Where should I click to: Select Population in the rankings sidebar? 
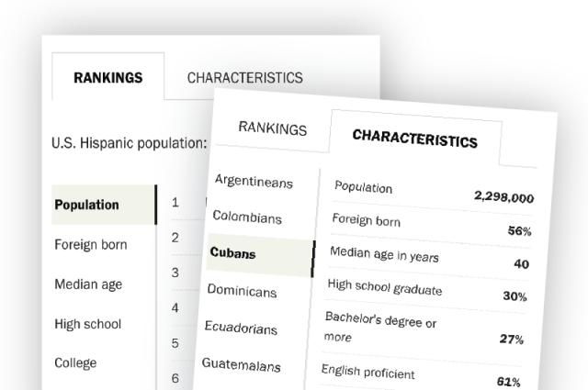coord(86,205)
